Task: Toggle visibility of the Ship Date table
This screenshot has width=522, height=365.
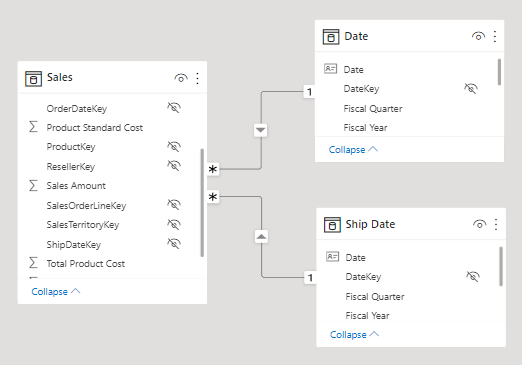Action: [479, 224]
